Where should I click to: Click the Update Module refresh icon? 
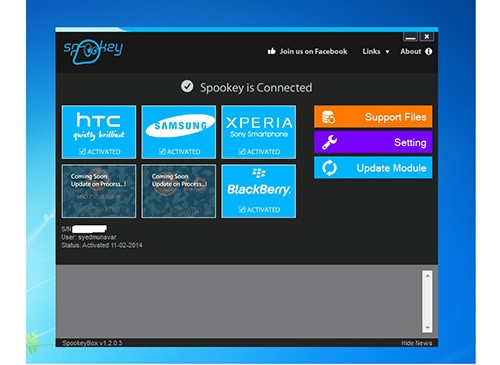coord(329,168)
